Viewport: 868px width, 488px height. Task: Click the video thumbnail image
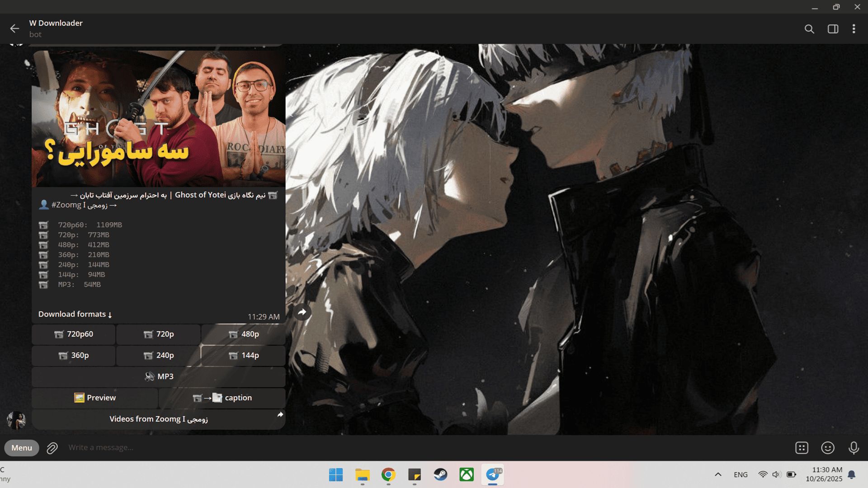click(x=158, y=118)
